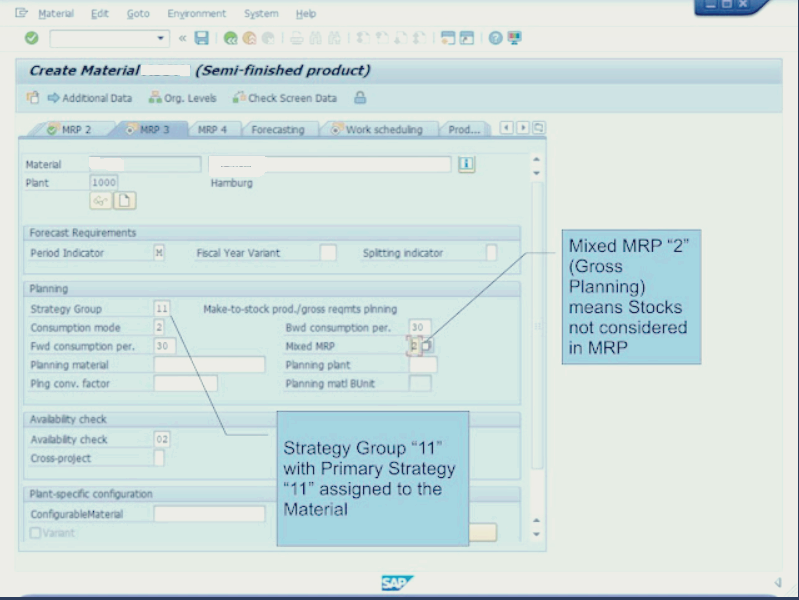Click the Planning material field
Screen dimensions: 799x600
[x=209, y=364]
